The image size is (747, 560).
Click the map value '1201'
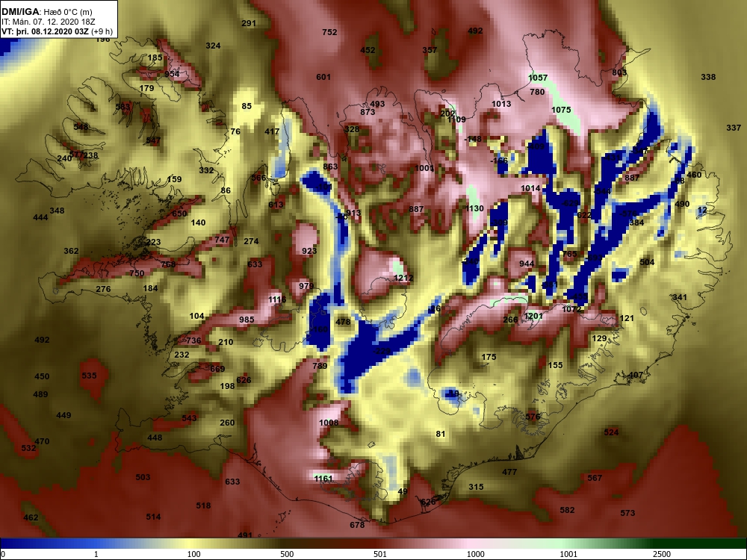coord(533,316)
